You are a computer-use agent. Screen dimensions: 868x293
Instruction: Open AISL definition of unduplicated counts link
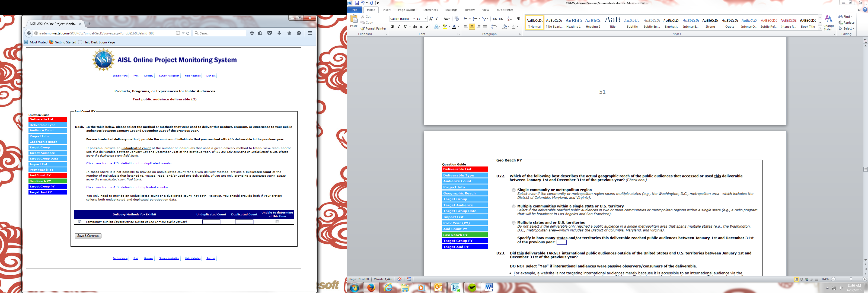129,163
